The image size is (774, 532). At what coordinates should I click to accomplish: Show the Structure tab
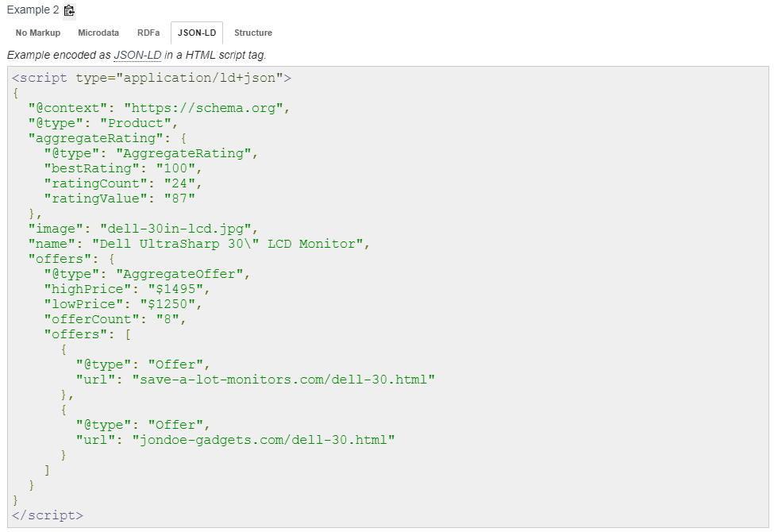click(x=252, y=33)
